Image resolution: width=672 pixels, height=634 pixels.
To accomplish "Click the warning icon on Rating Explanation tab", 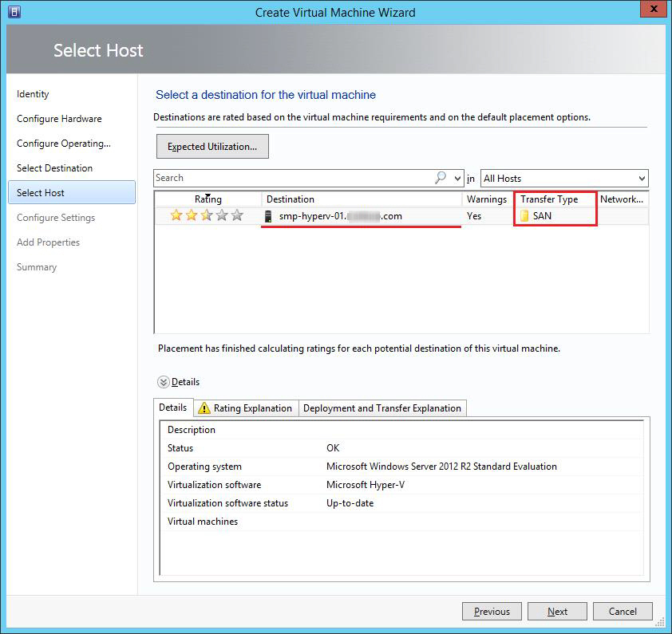I will click(204, 408).
